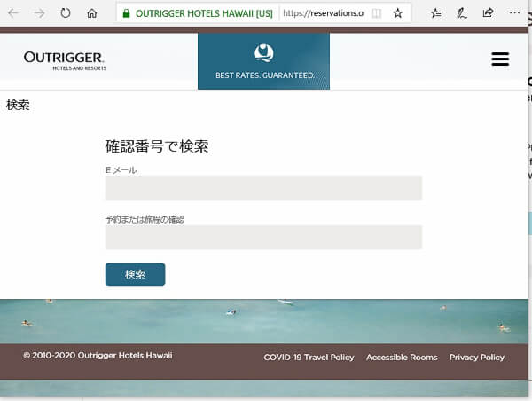Click the Outrigger Hotels and Resorts logo
Viewport: 532px width, 401px height.
[x=65, y=60]
